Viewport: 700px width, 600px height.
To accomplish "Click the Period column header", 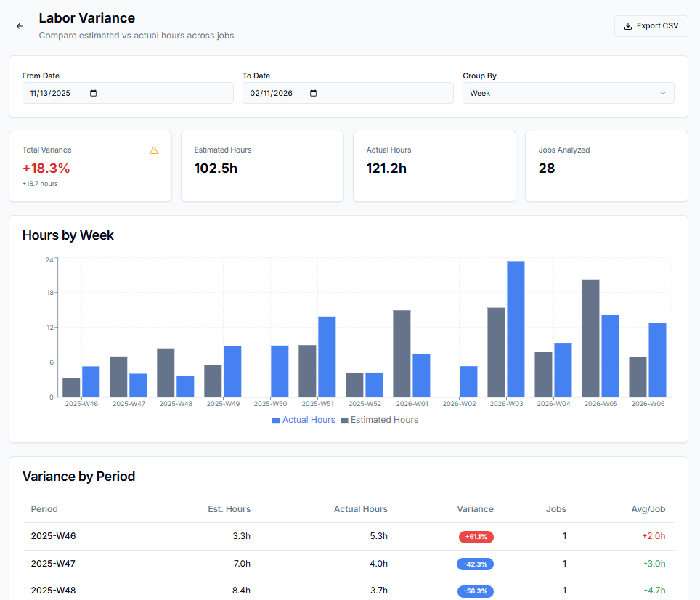I will tap(44, 509).
